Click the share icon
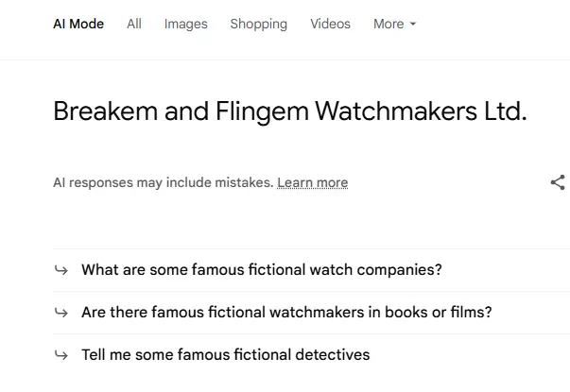570x392 pixels. [558, 182]
